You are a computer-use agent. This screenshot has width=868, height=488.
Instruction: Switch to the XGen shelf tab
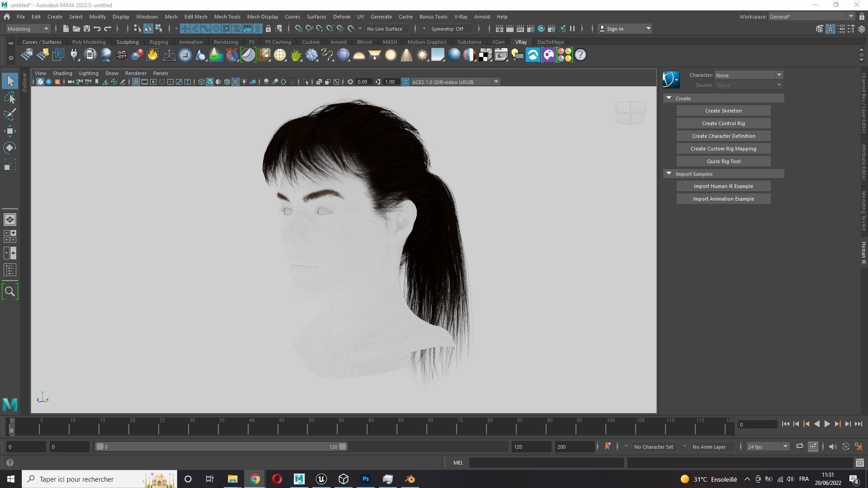(498, 42)
